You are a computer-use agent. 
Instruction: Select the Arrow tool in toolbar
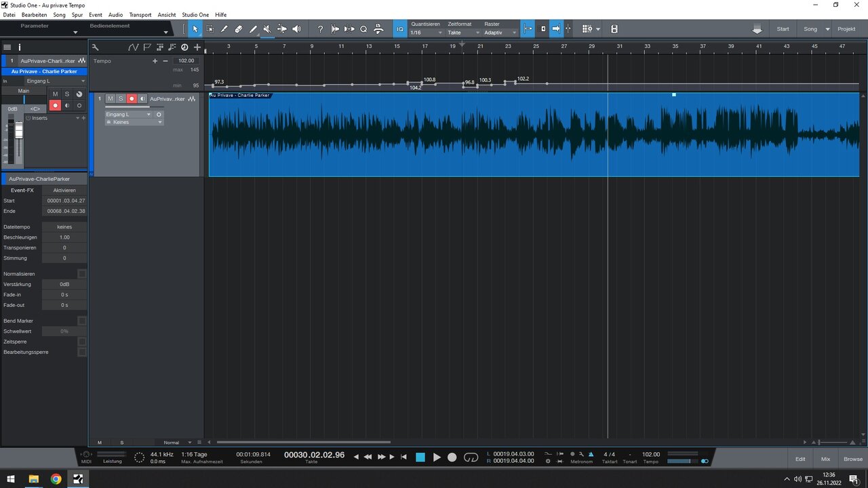195,29
